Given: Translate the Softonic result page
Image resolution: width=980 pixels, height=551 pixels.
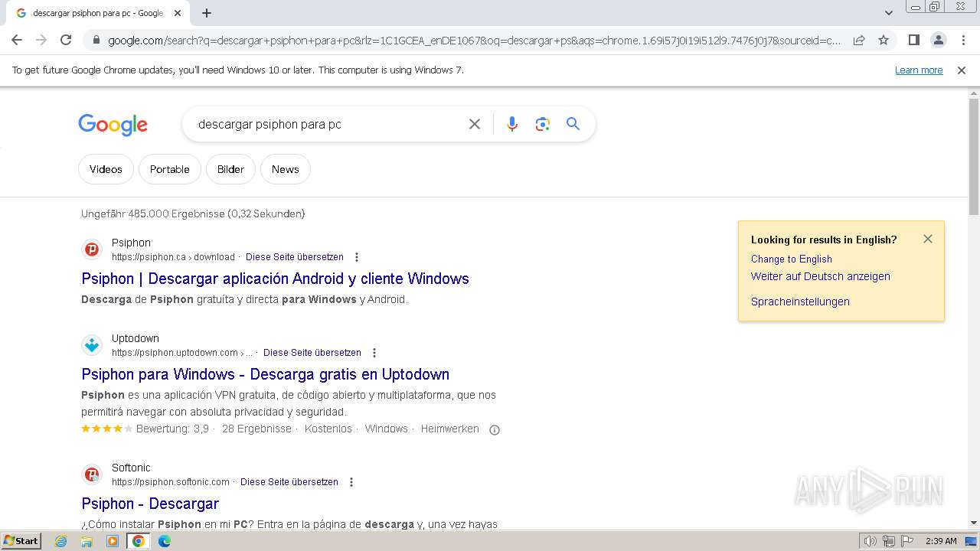Looking at the screenshot, I should [x=289, y=482].
